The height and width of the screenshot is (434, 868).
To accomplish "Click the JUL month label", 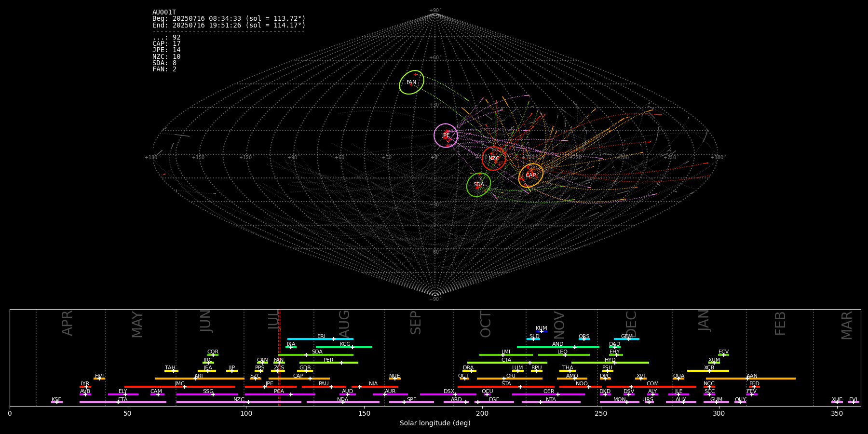I will pyautogui.click(x=273, y=320).
